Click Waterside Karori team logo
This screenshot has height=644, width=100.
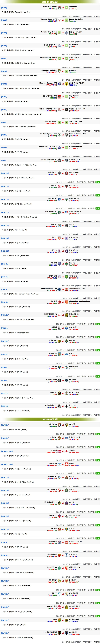(59, 7)
